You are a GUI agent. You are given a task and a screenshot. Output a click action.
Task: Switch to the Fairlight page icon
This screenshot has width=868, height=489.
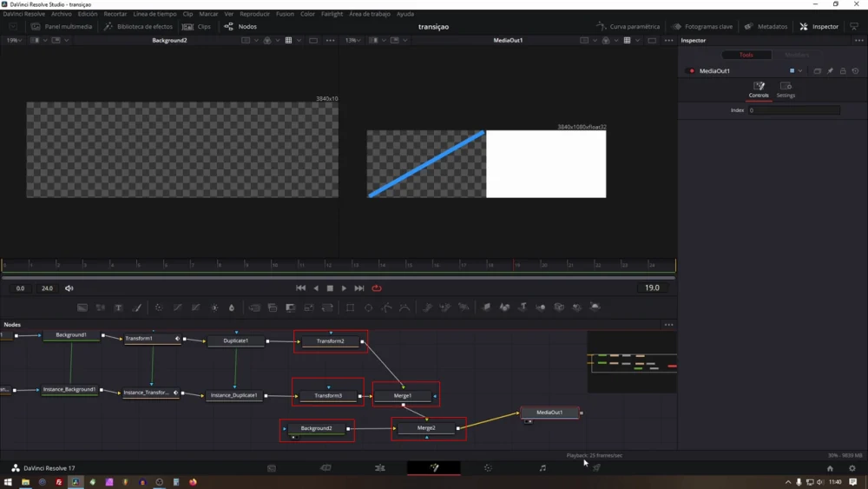[x=542, y=468]
